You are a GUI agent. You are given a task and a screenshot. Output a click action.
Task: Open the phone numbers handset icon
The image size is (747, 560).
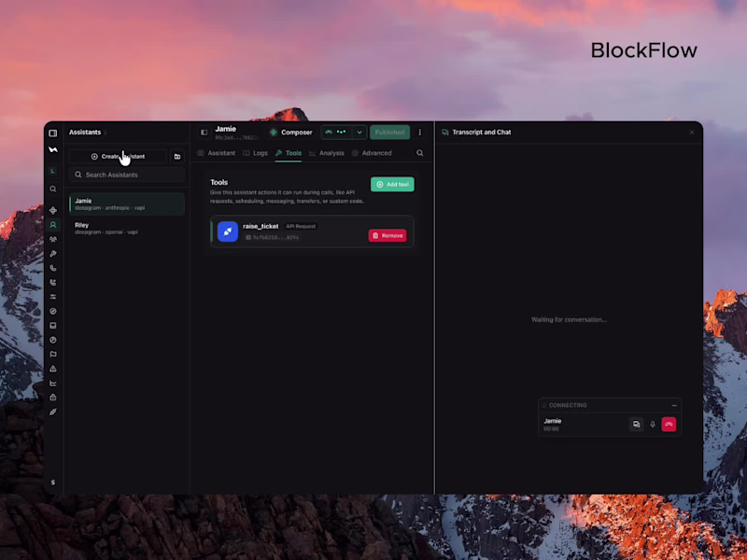point(53,268)
